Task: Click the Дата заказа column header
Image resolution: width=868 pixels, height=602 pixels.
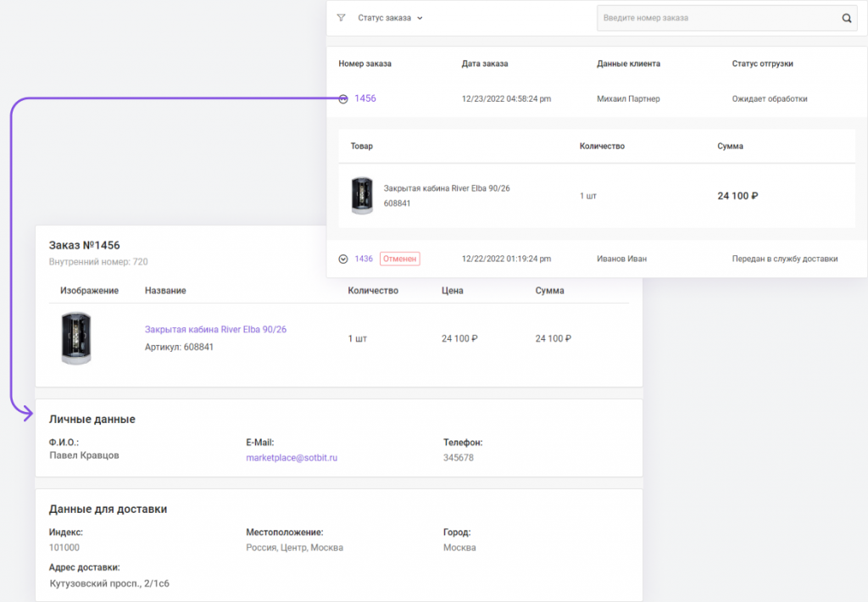Action: pyautogui.click(x=485, y=64)
